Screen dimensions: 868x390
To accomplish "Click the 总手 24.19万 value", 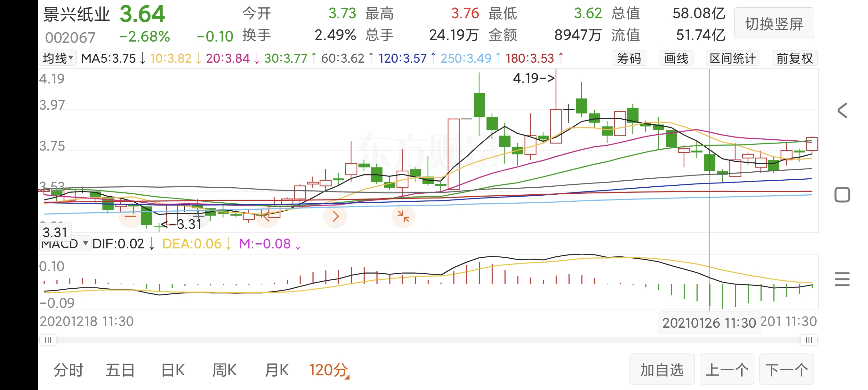I will 454,35.
